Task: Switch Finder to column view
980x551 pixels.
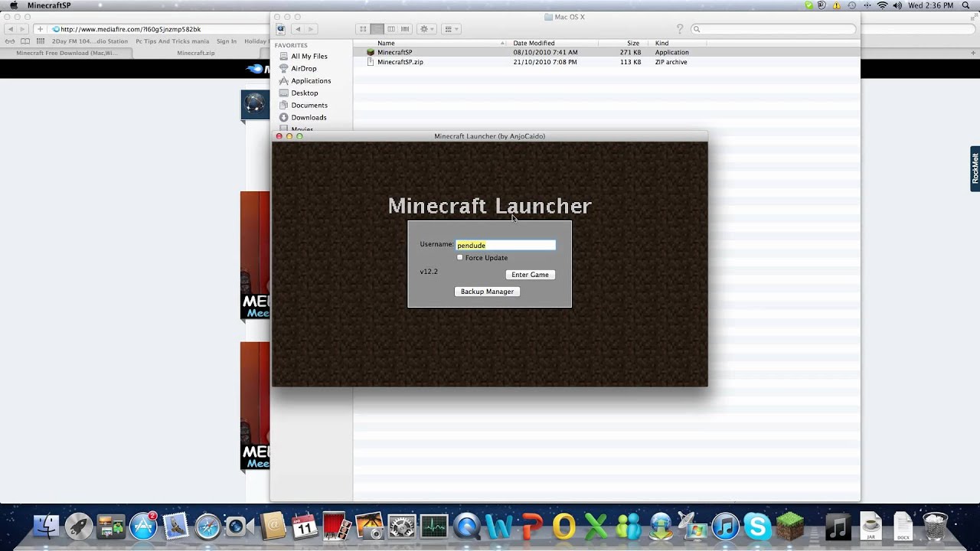Action: pos(390,29)
